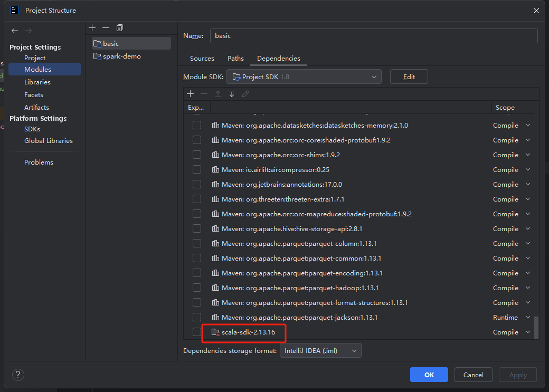
Task: Click library icon of parquet-hadoop row
Action: coord(216,288)
